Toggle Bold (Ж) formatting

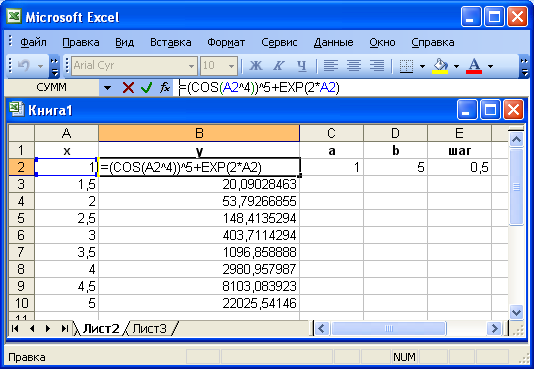(x=256, y=65)
